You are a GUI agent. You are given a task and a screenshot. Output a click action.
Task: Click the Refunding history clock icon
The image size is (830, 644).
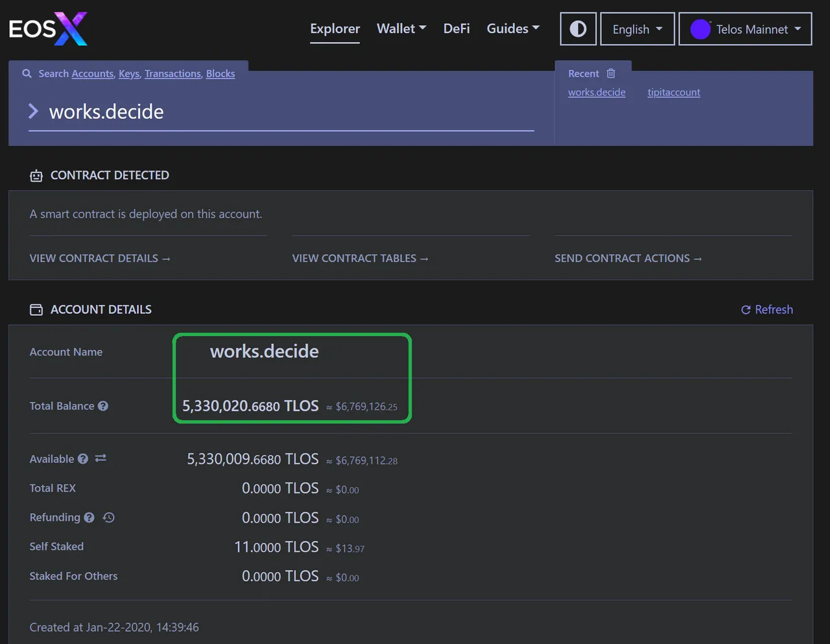(109, 518)
